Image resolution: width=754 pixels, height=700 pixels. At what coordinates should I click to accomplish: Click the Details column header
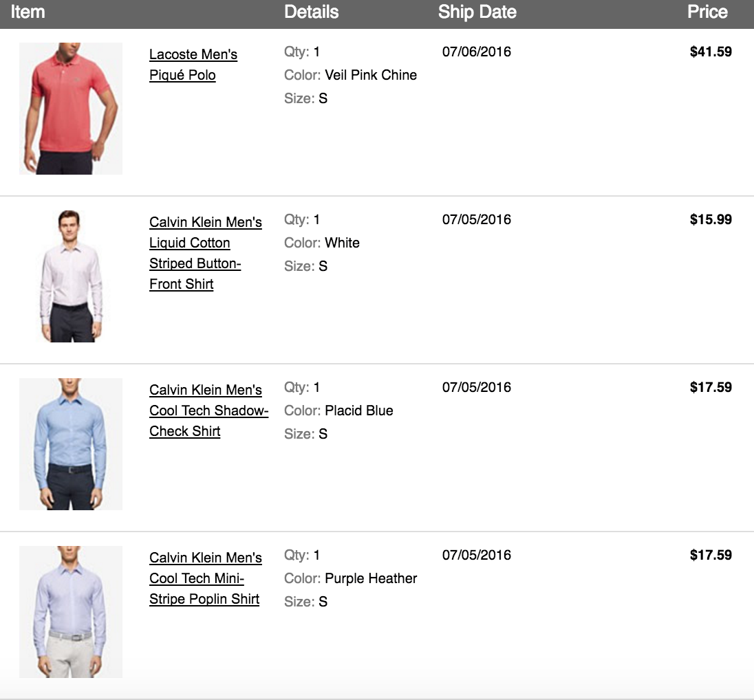pyautogui.click(x=311, y=12)
